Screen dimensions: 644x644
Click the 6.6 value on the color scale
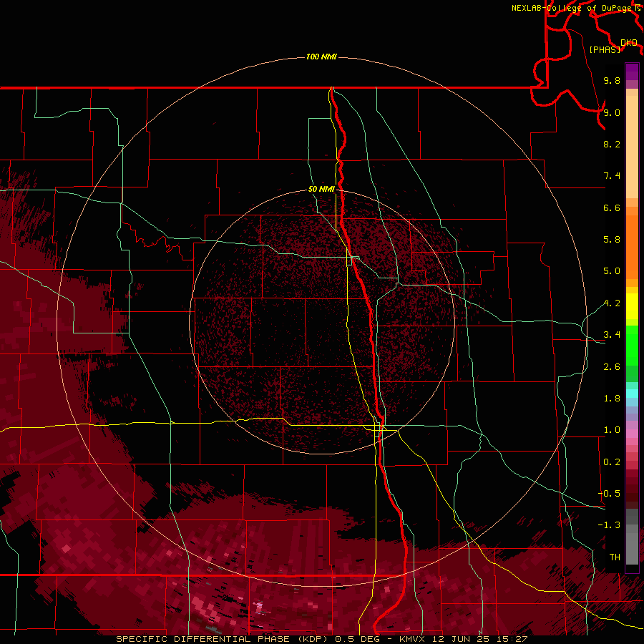(612, 208)
